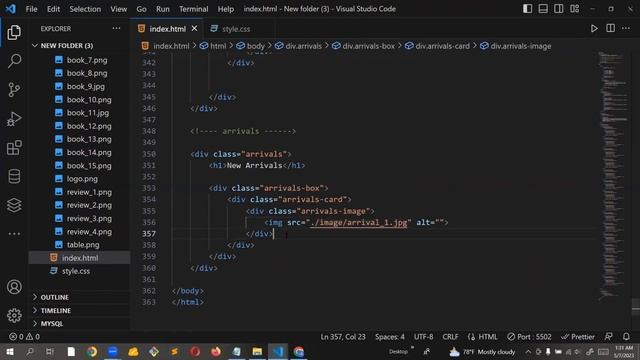Open the Accounts menu
The height and width of the screenshot is (360, 640).
[x=14, y=287]
